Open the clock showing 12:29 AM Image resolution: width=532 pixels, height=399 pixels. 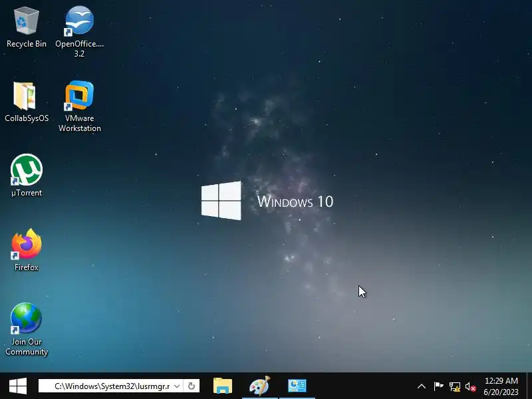pyautogui.click(x=501, y=386)
